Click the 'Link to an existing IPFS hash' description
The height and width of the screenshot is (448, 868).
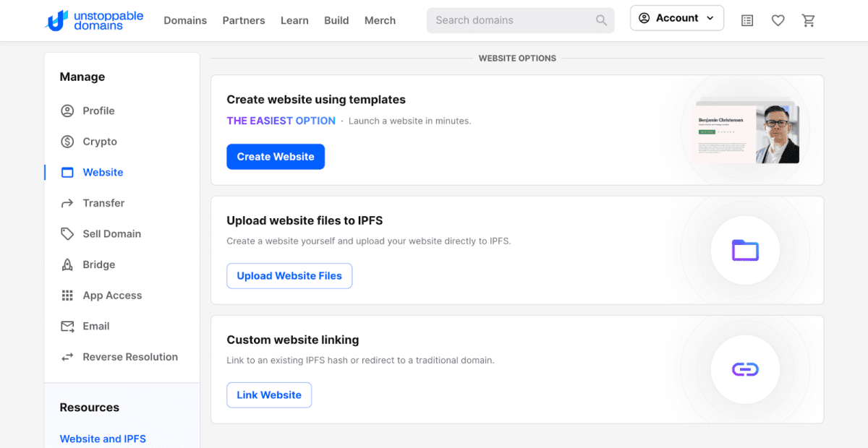click(360, 360)
